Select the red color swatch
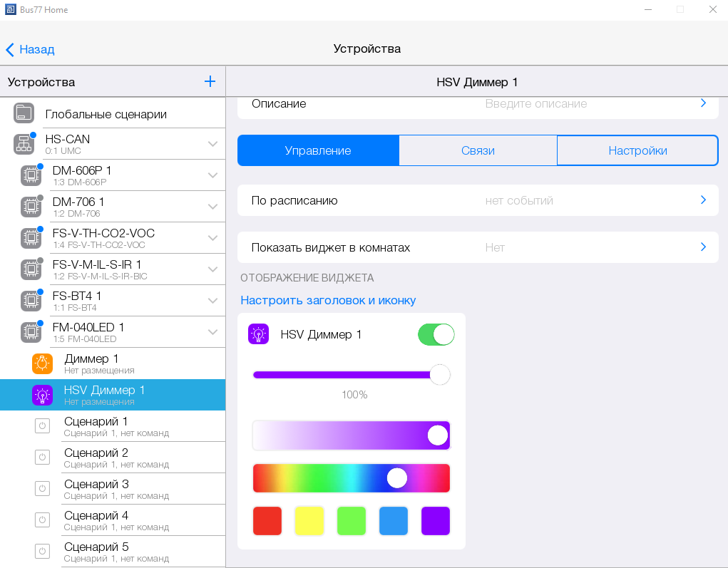The width and height of the screenshot is (728, 568). click(x=267, y=521)
